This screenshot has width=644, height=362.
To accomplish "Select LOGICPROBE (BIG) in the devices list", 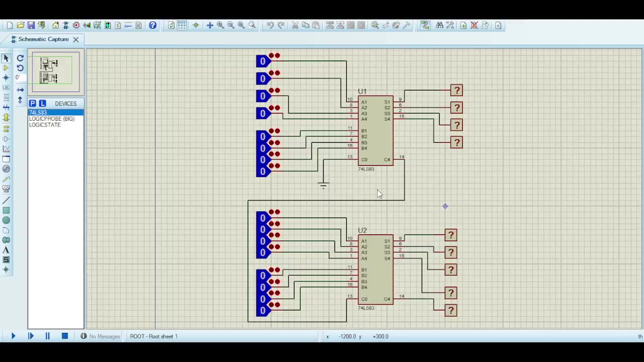I will click(52, 119).
